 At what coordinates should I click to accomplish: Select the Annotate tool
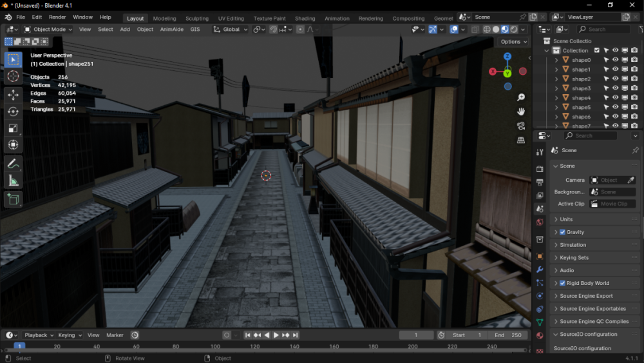coord(13,164)
